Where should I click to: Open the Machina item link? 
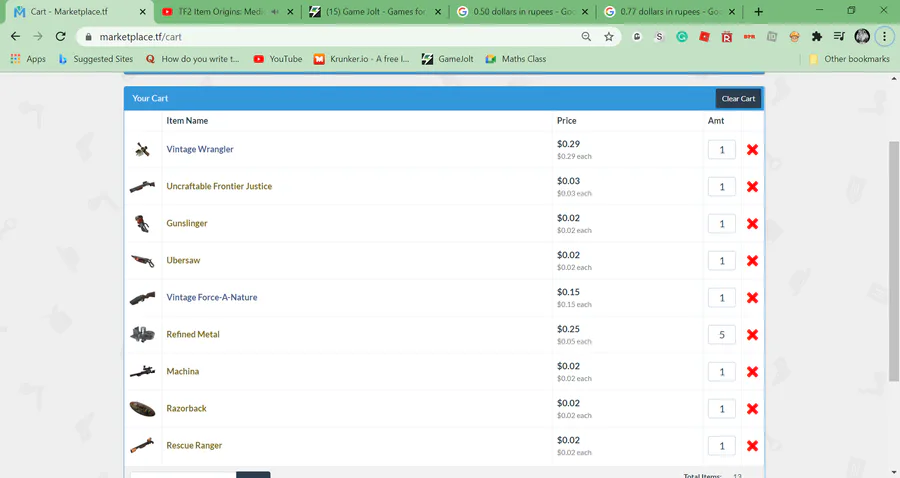pyautogui.click(x=183, y=371)
